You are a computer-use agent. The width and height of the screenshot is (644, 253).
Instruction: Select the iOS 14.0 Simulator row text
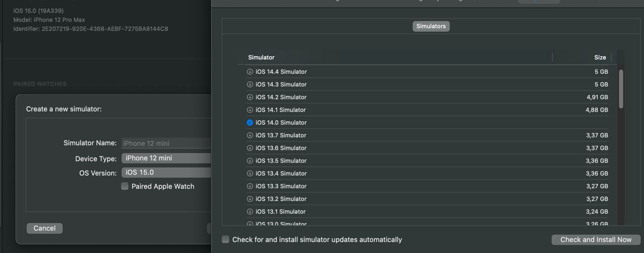pyautogui.click(x=281, y=122)
